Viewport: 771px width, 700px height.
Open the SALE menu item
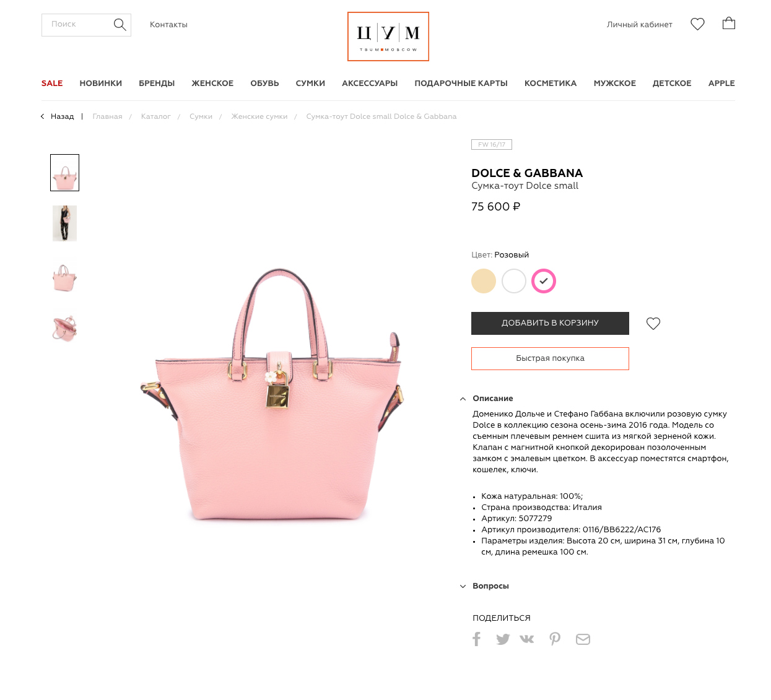pyautogui.click(x=52, y=83)
